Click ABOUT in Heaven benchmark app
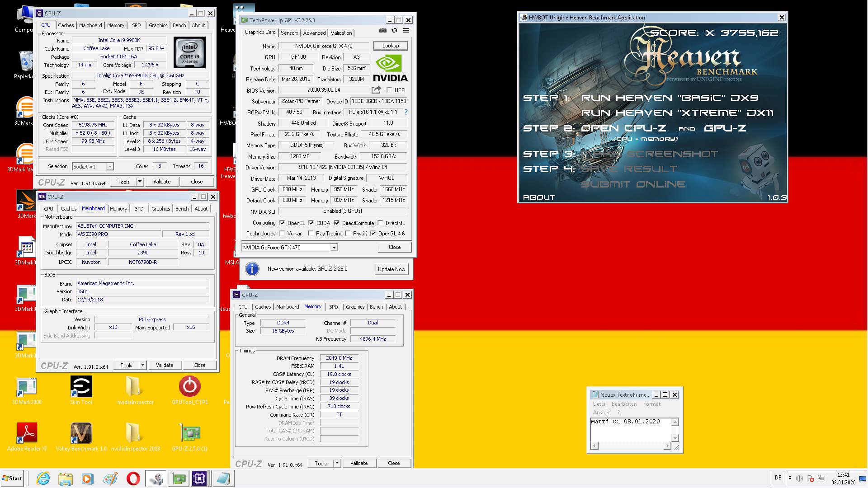Image resolution: width=868 pixels, height=488 pixels. 538,197
